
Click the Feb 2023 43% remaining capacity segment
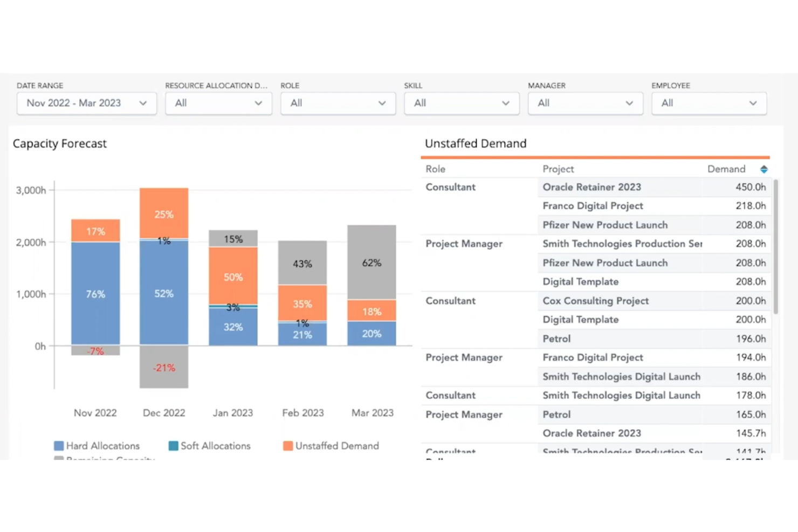(x=302, y=262)
